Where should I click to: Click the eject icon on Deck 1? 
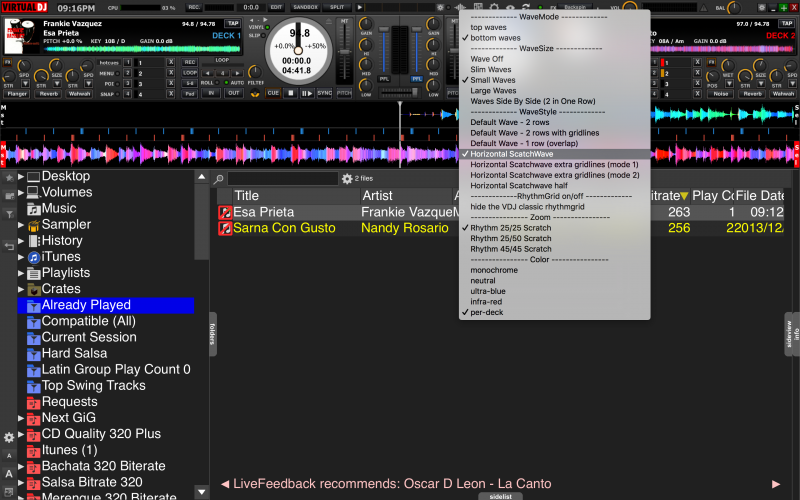coord(329,22)
